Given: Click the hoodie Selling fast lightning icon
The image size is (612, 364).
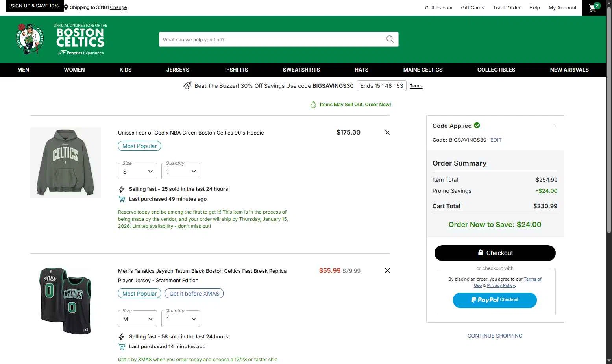Looking at the screenshot, I should click(x=122, y=189).
